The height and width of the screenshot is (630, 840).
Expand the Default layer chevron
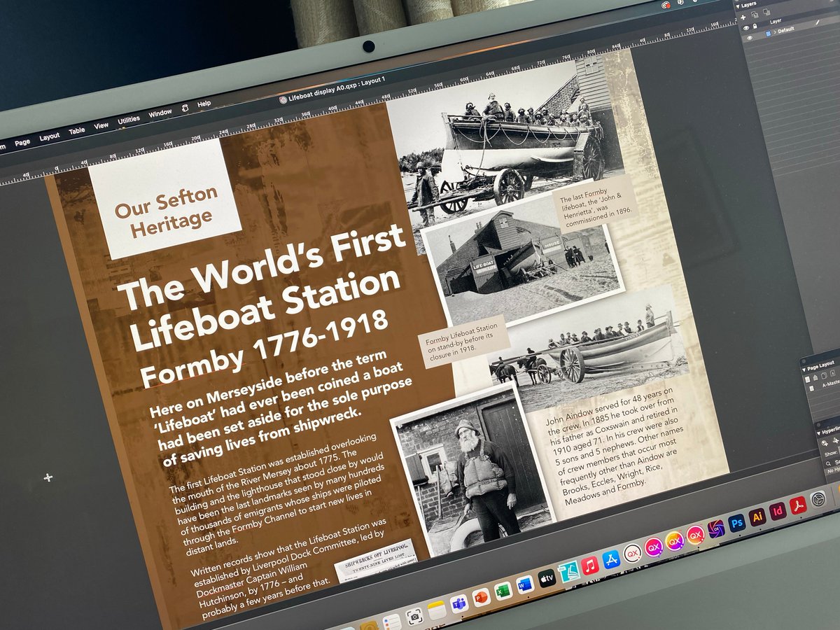[775, 32]
